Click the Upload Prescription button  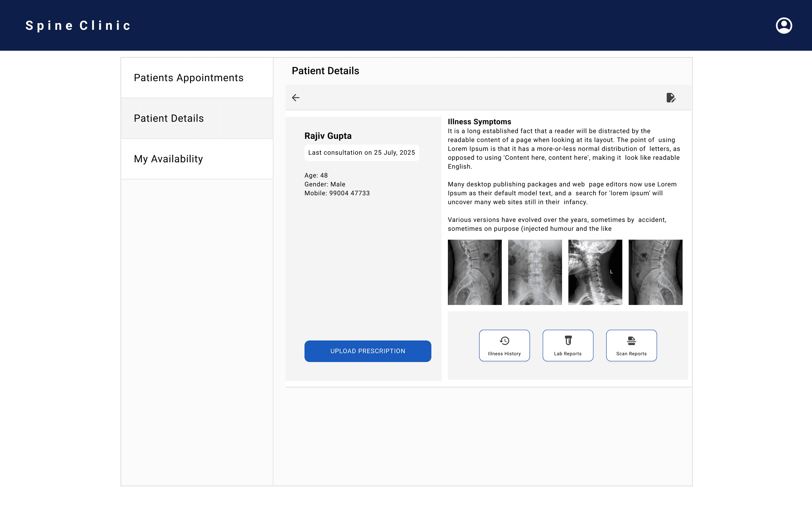[x=368, y=351]
